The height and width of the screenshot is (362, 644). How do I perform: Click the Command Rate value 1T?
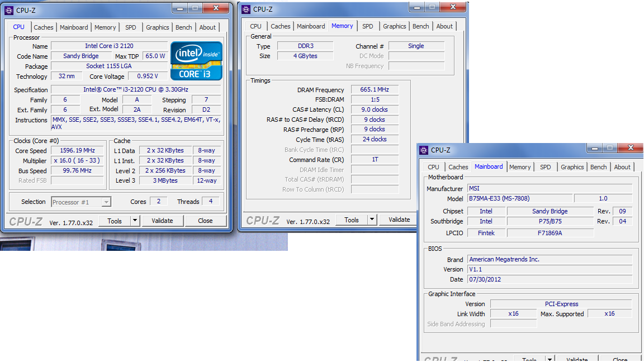point(375,160)
